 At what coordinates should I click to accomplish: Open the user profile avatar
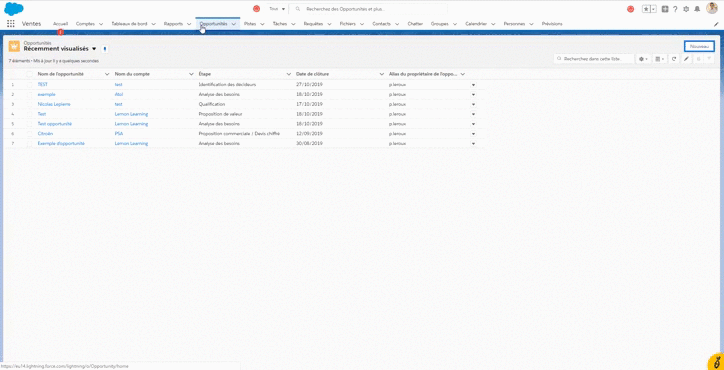(712, 8)
